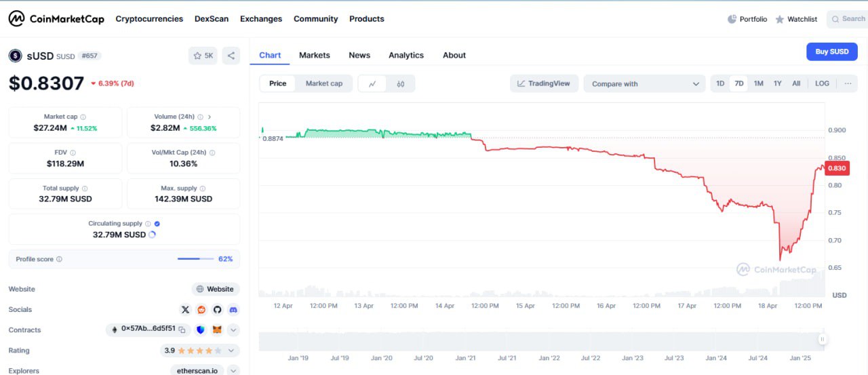Open TradingView chart button
The height and width of the screenshot is (375, 868).
544,83
